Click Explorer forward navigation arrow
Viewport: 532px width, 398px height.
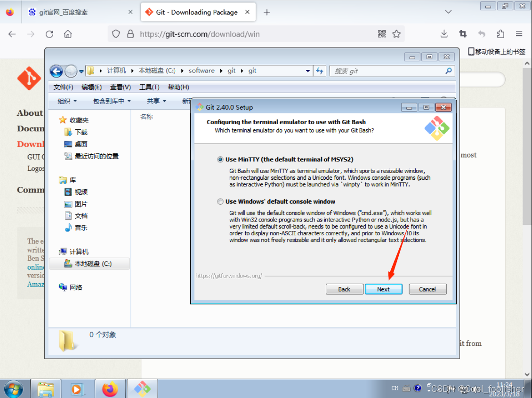[71, 71]
